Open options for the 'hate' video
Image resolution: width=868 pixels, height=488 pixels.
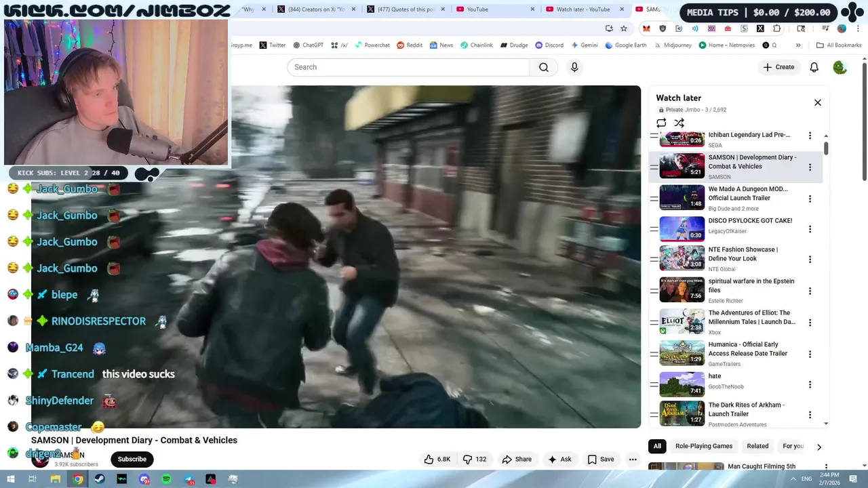click(x=810, y=384)
